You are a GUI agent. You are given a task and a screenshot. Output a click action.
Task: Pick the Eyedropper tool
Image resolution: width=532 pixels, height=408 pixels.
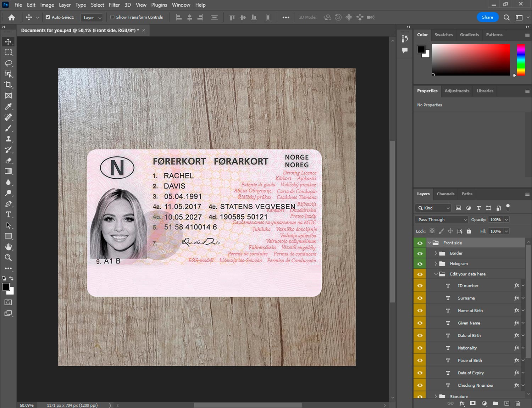(9, 106)
